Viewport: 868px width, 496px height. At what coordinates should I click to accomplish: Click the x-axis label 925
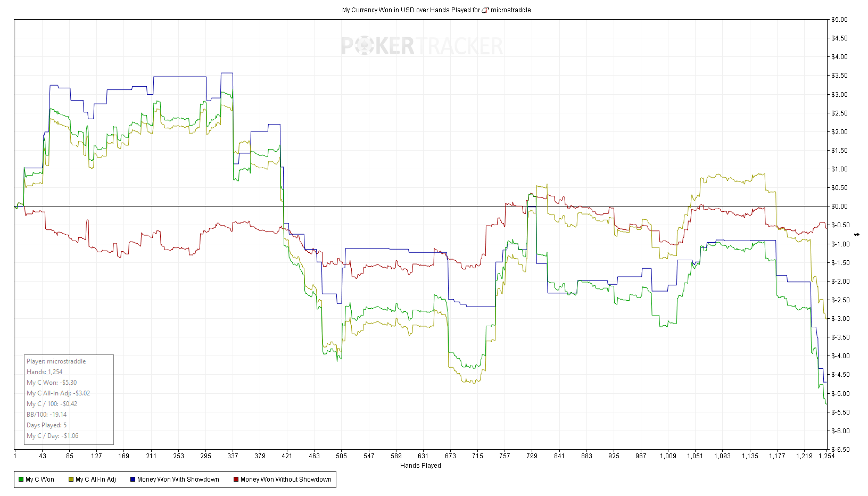click(614, 456)
